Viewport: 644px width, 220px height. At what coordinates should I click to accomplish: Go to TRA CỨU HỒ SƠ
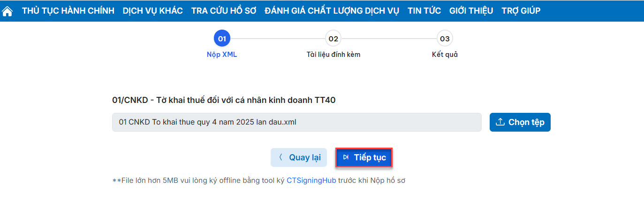click(224, 11)
